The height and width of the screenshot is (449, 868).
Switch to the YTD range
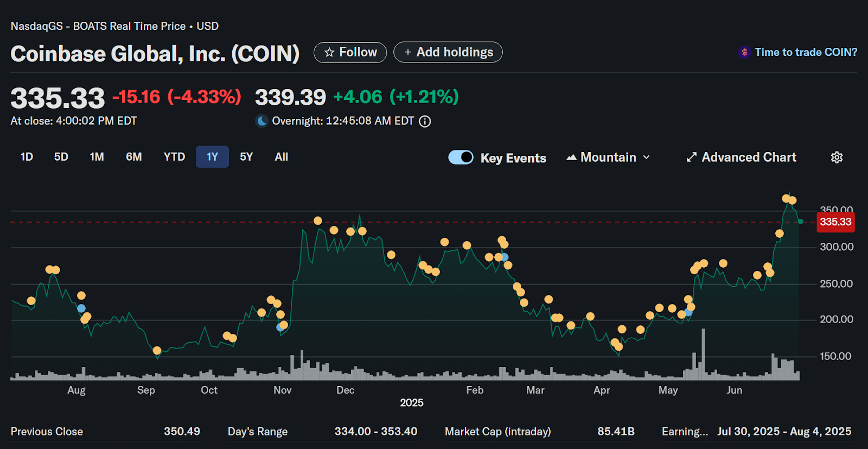point(174,157)
